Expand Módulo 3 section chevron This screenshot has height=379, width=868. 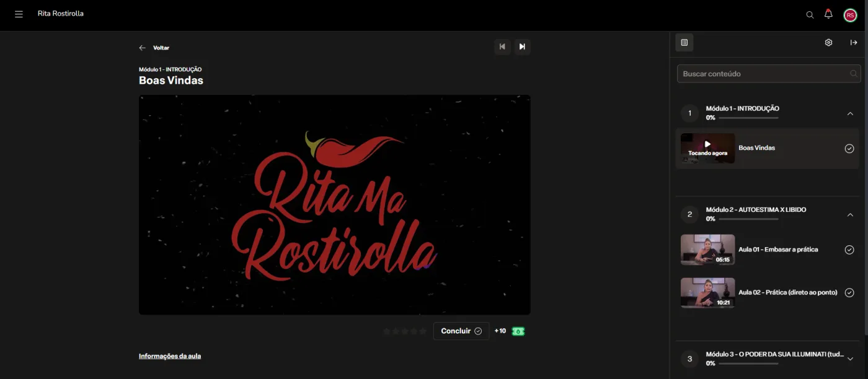pyautogui.click(x=850, y=359)
